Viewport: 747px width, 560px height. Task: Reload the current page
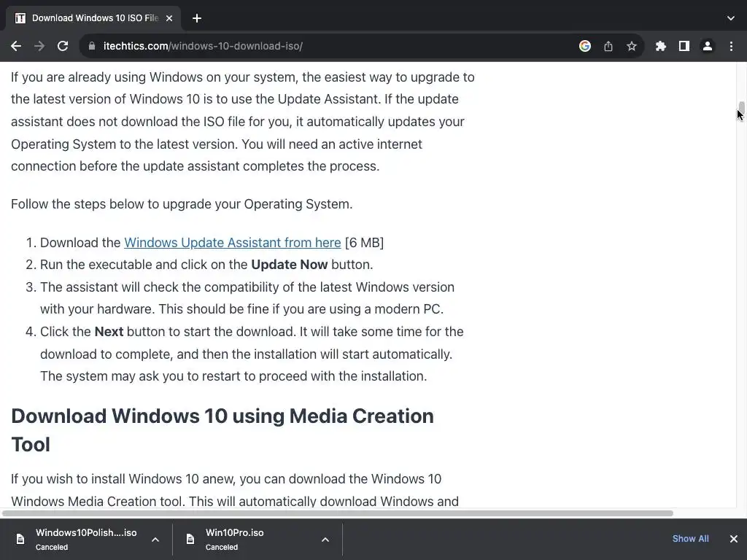[63, 46]
